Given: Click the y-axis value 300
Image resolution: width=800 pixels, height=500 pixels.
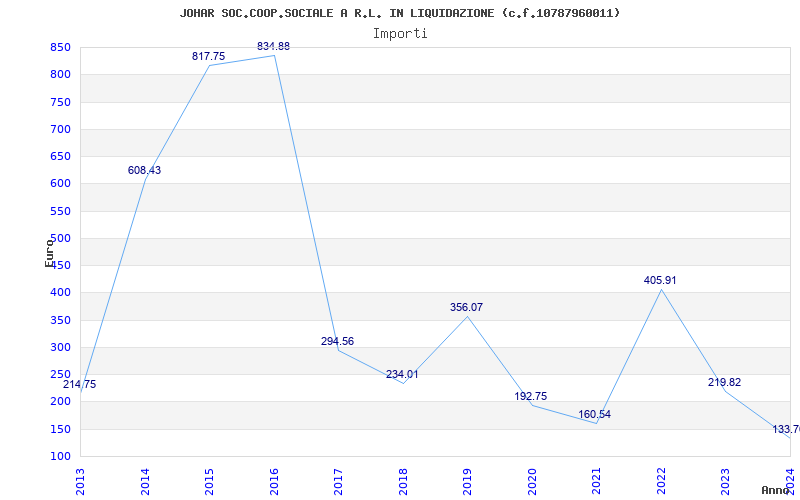Looking at the screenshot, I should click(x=60, y=347).
